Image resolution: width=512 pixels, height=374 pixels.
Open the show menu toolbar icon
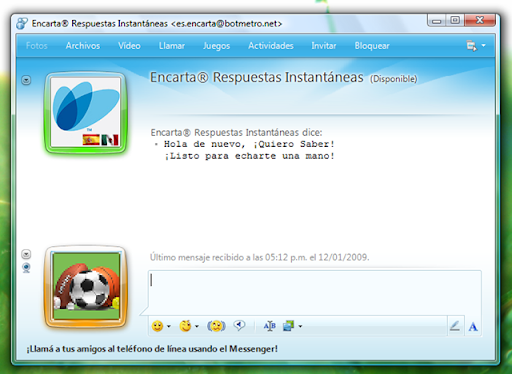click(x=471, y=46)
